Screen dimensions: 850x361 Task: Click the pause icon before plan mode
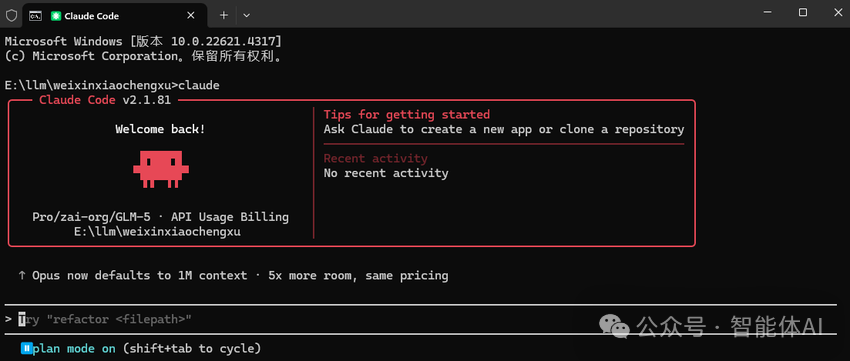click(27, 349)
